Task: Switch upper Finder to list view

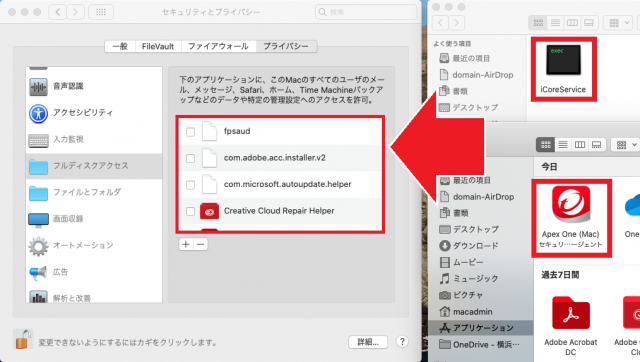Action: (x=555, y=23)
